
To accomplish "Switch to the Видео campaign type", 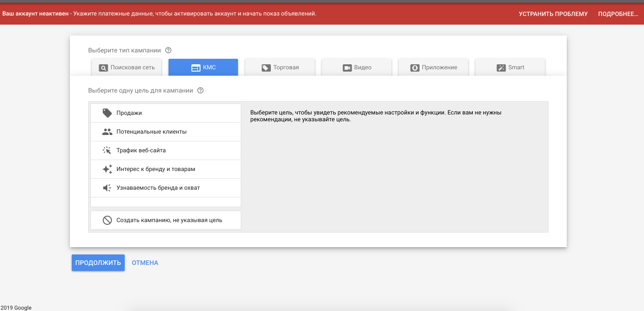I will point(357,67).
